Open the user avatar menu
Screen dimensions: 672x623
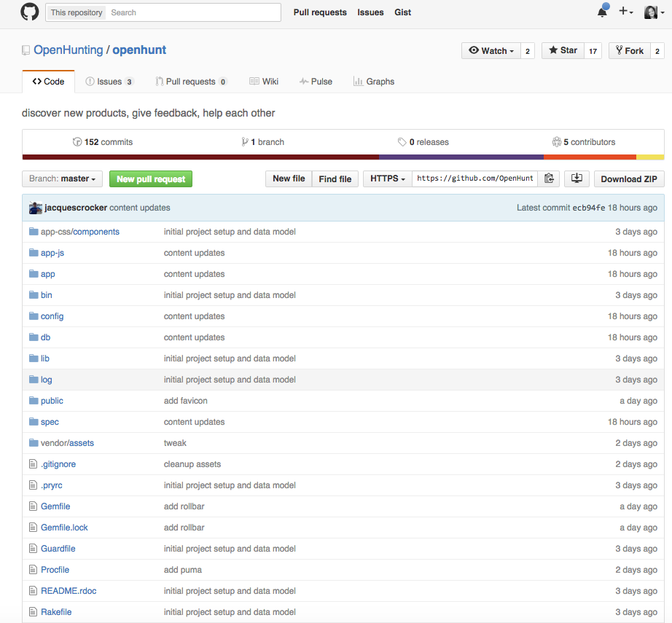click(654, 12)
